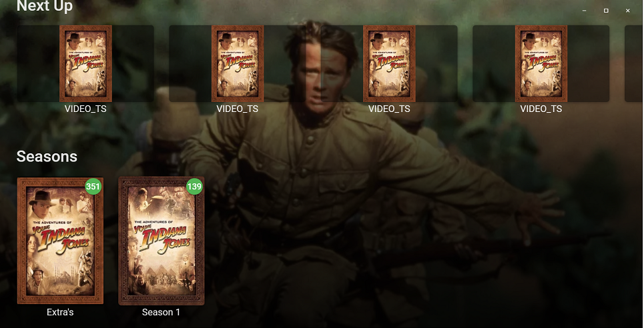Click the third VIDEO_TS text label
644x328 pixels.
coord(389,109)
